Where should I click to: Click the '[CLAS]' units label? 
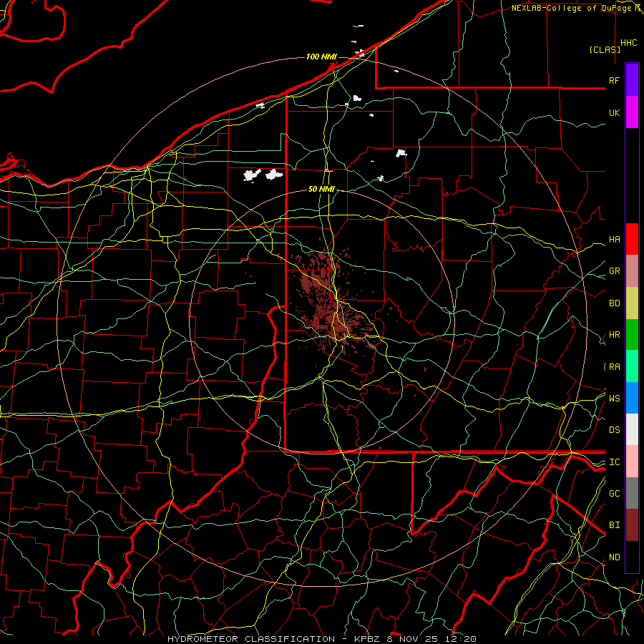605,49
